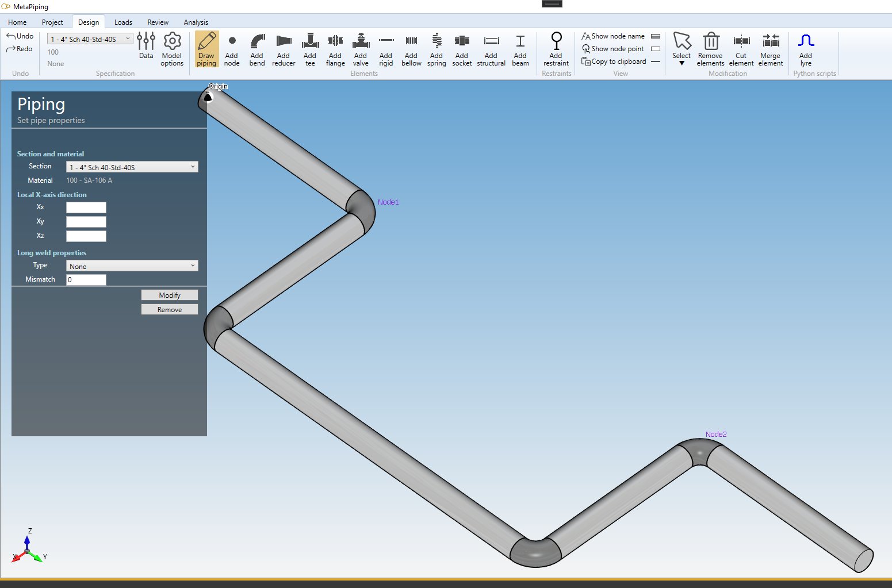Viewport: 892px width, 588px height.
Task: Expand the Select tool dropdown arrow
Action: click(682, 63)
